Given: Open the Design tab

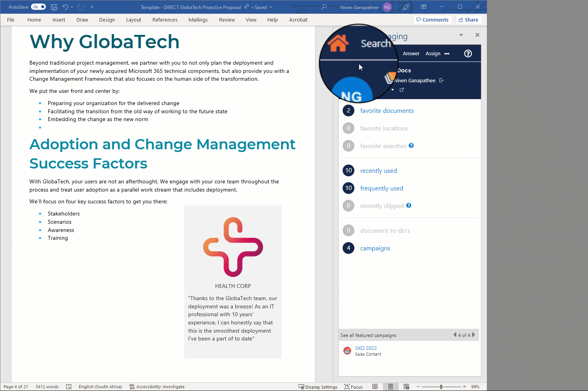Looking at the screenshot, I should click(107, 20).
